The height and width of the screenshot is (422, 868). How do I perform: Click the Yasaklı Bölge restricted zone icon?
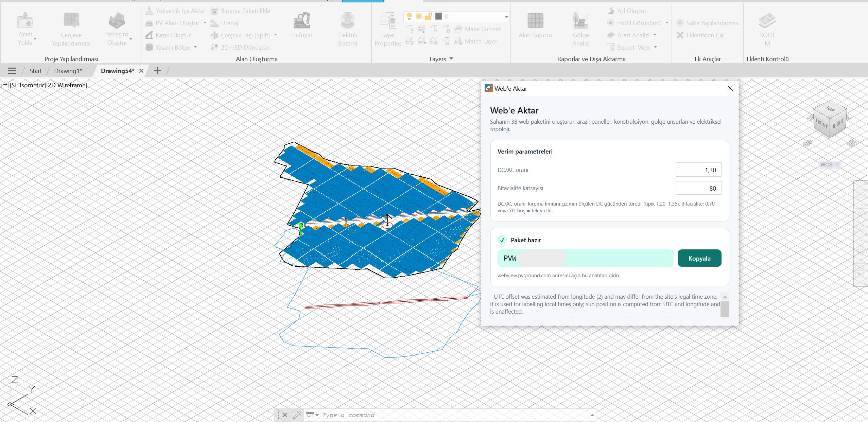[x=149, y=48]
